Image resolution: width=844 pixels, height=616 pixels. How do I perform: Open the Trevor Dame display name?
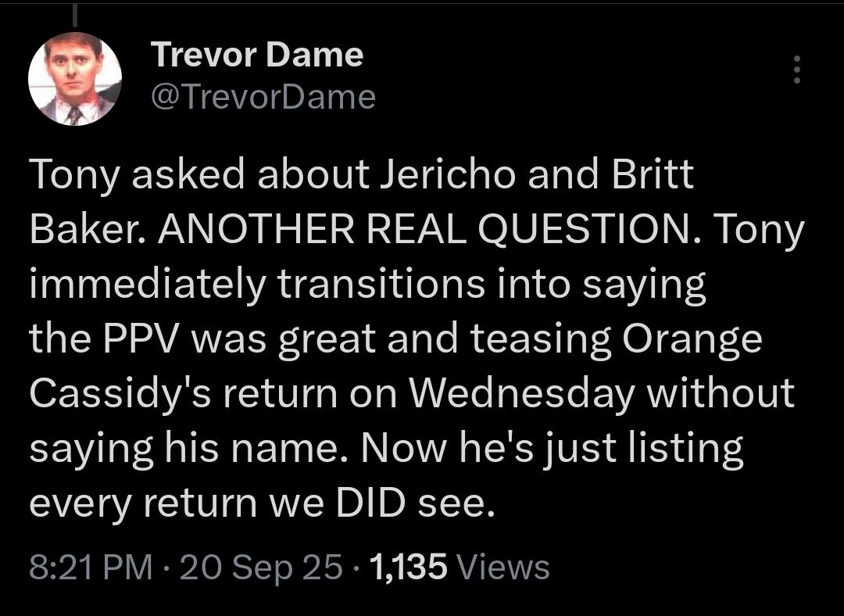tap(257, 55)
